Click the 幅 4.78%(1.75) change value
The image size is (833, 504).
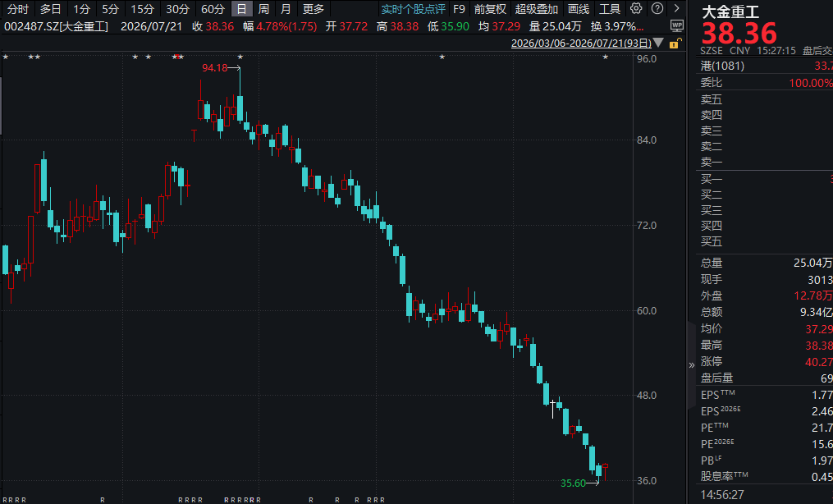(280, 26)
